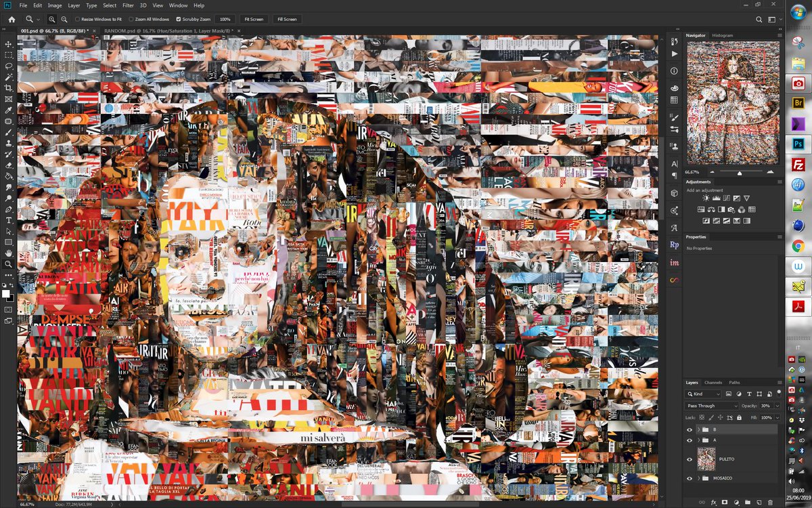This screenshot has height=508, width=812.
Task: Open the Fill slider dropdown
Action: click(777, 418)
